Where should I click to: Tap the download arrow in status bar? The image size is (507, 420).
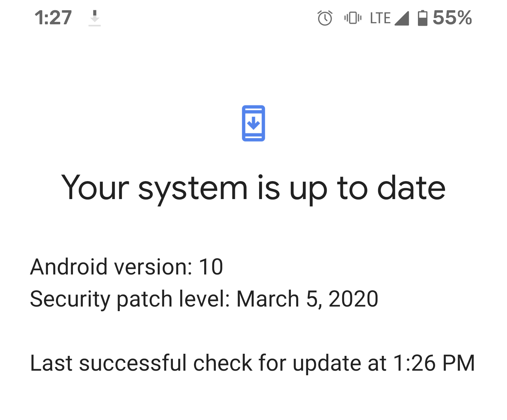[94, 18]
